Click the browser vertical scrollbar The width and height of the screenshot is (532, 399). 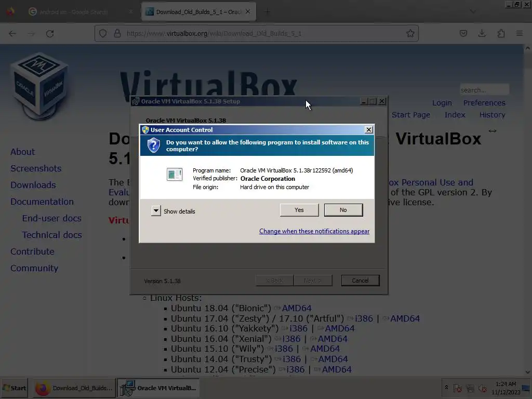tap(528, 210)
